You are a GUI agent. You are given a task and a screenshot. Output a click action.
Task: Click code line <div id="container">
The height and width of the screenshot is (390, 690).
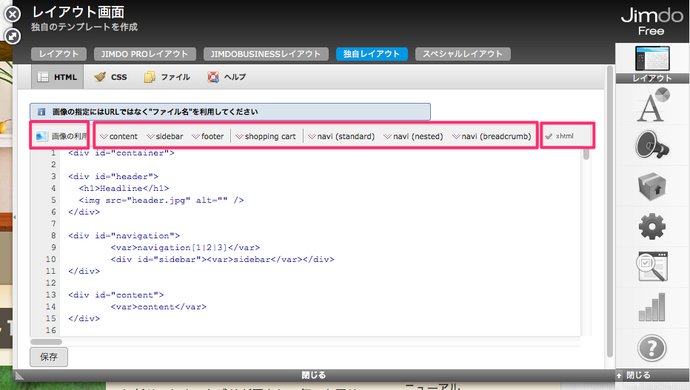click(121, 153)
